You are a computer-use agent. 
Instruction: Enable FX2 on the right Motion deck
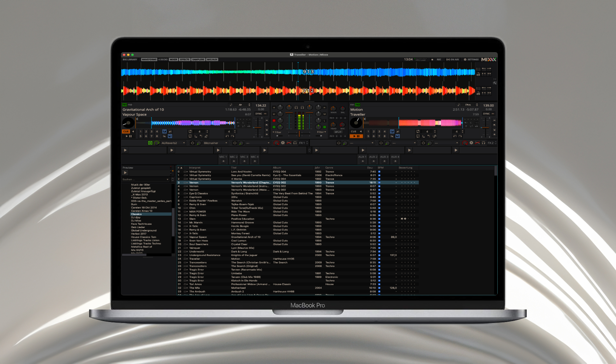(357, 105)
